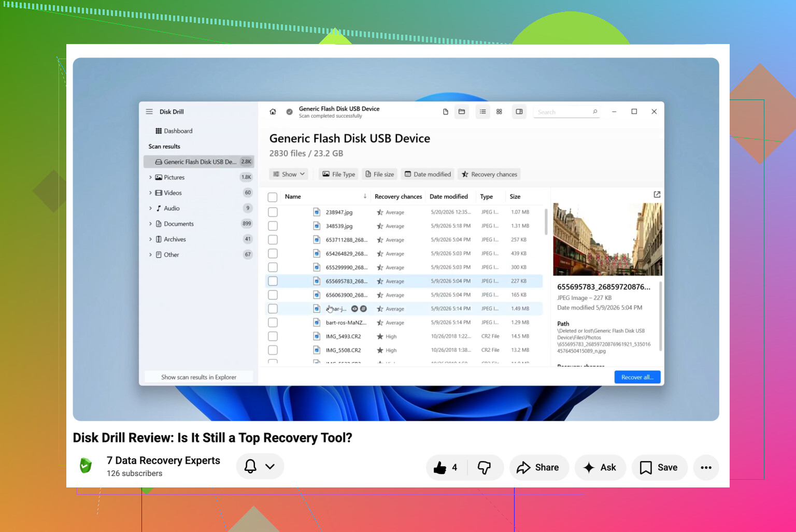The image size is (796, 532).
Task: Open the preview in a separate window icon
Action: tap(657, 194)
